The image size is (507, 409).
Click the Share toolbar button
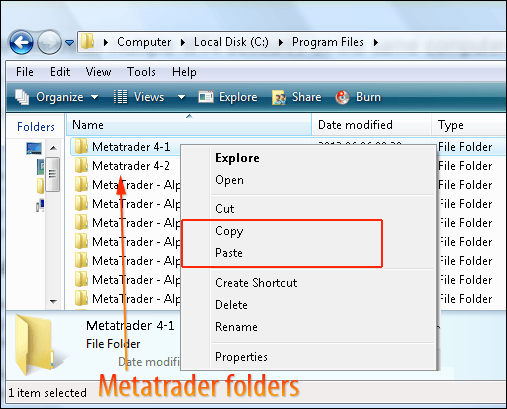pyautogui.click(x=296, y=97)
